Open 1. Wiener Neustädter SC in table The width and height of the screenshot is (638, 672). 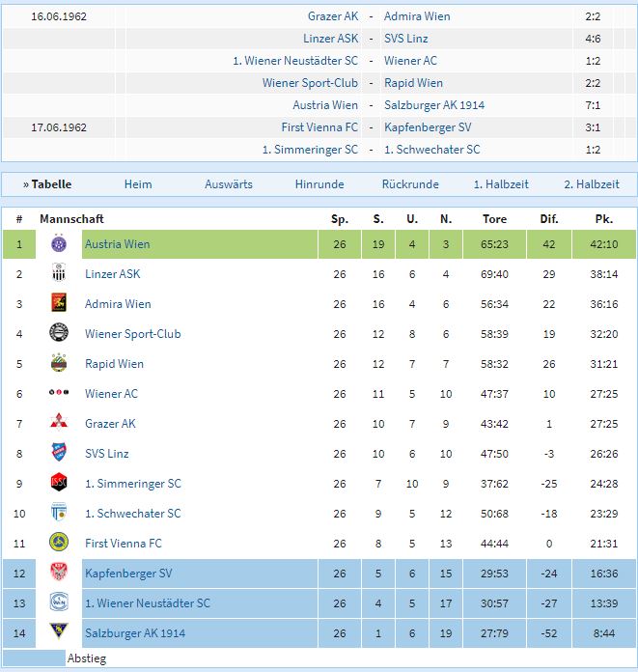point(148,603)
